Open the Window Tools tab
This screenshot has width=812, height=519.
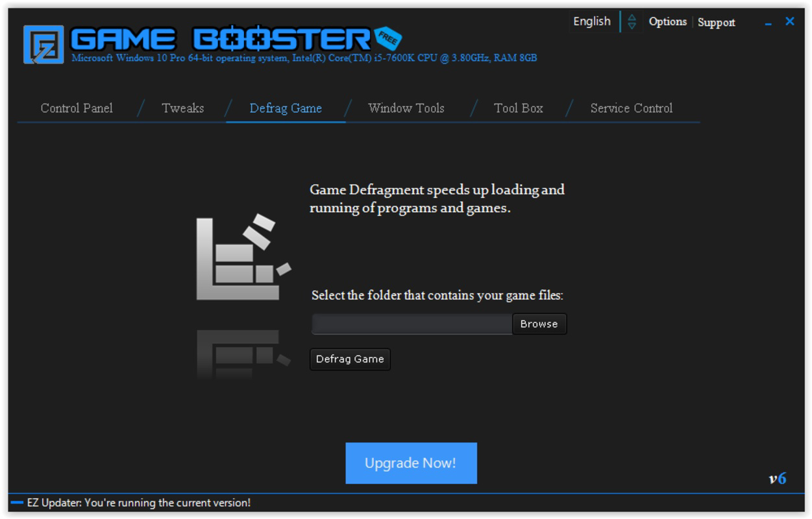pyautogui.click(x=406, y=108)
